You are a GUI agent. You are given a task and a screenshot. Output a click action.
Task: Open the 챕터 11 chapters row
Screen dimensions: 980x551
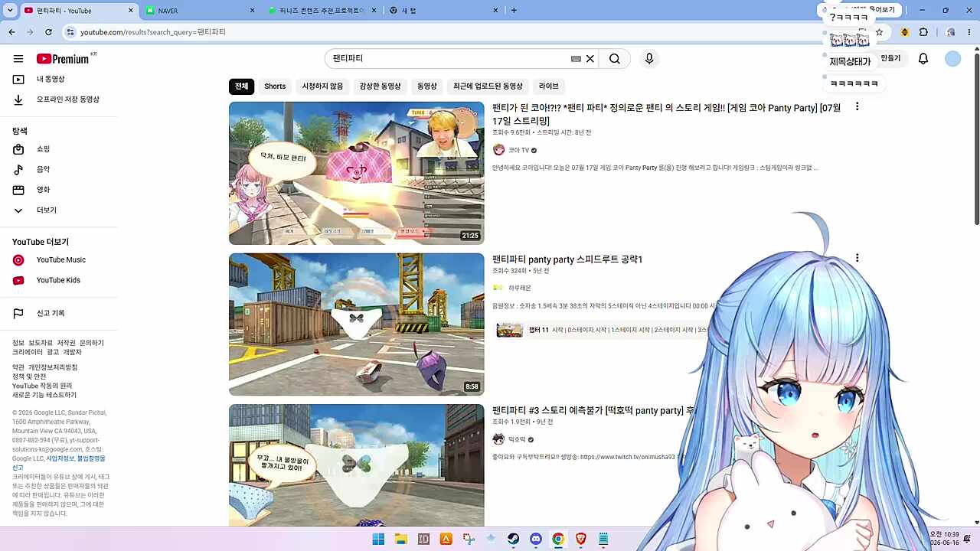[605, 330]
